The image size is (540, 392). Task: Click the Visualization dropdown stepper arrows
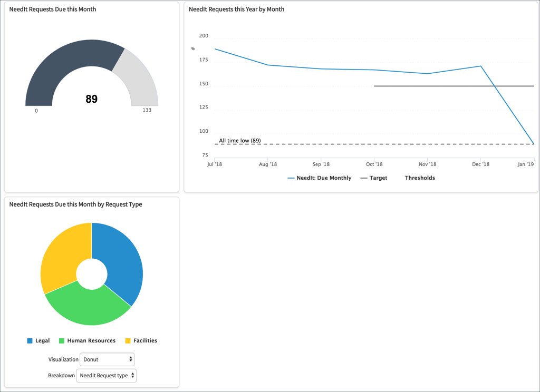(130, 359)
